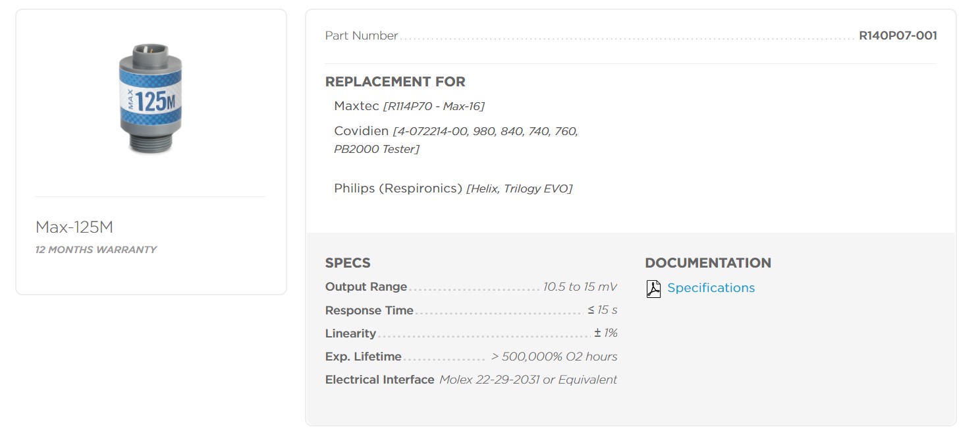Click the Max-125M product name

click(74, 227)
